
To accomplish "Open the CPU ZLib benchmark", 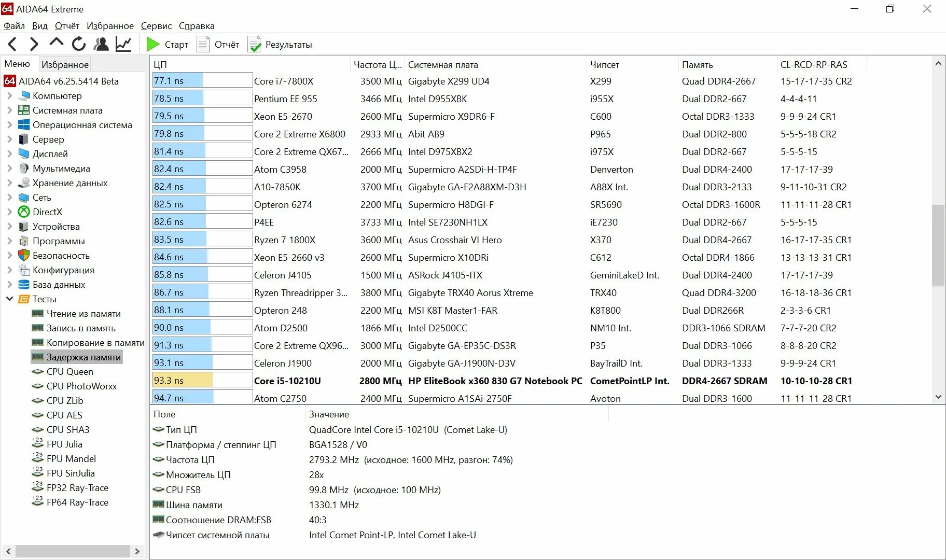I will point(57,401).
